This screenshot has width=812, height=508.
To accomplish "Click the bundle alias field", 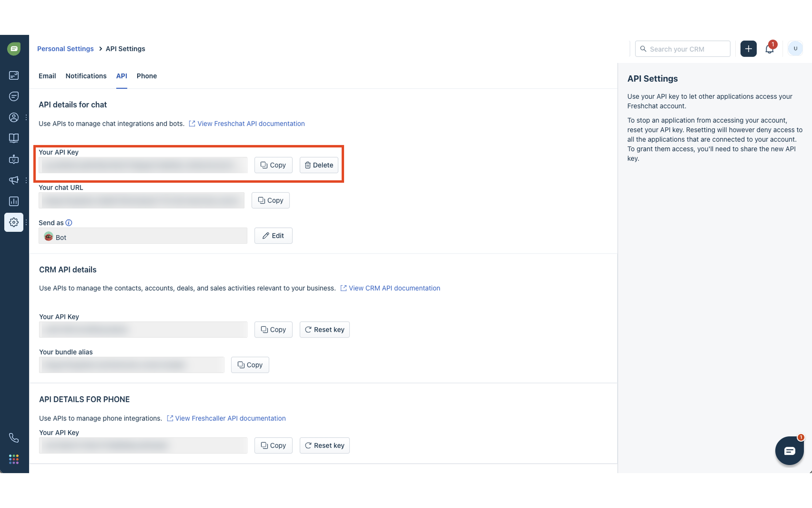I will [x=132, y=365].
